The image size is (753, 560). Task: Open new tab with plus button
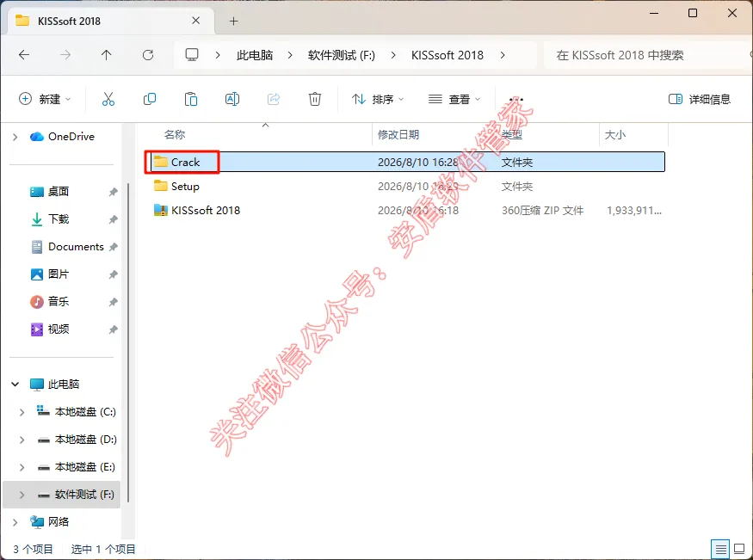point(233,22)
